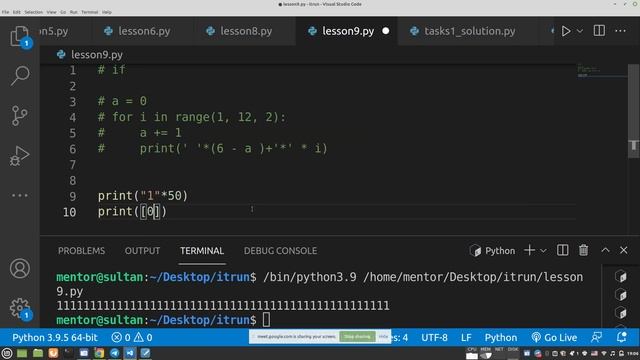Screen dimensions: 640x360
Task: Click the editor minimap preview
Action: (x=602, y=71)
